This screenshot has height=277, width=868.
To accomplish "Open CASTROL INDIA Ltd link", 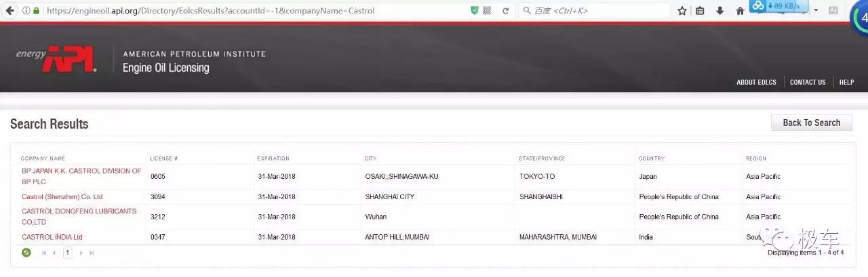I will (52, 237).
